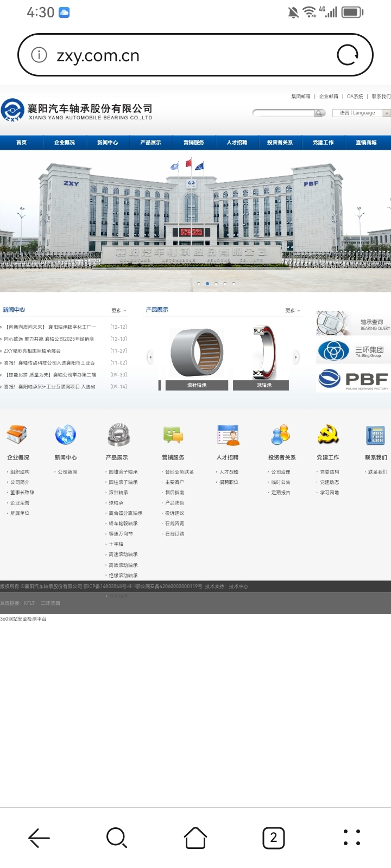The image size is (391, 868).
Task: Select 直销商城 in the blue navigation bar
Action: 366,143
